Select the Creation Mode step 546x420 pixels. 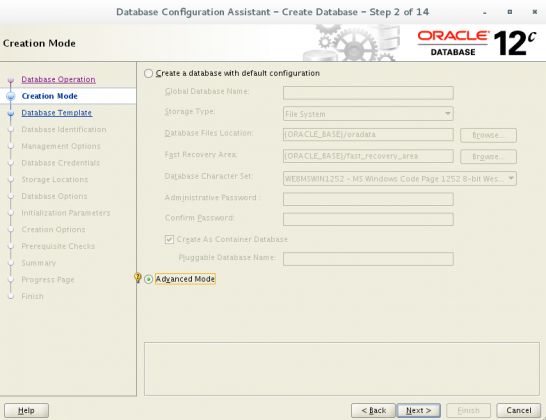coord(49,96)
